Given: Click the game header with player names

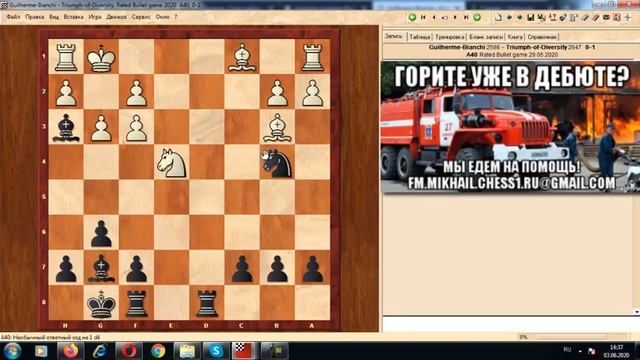Looking at the screenshot, I should 511,47.
